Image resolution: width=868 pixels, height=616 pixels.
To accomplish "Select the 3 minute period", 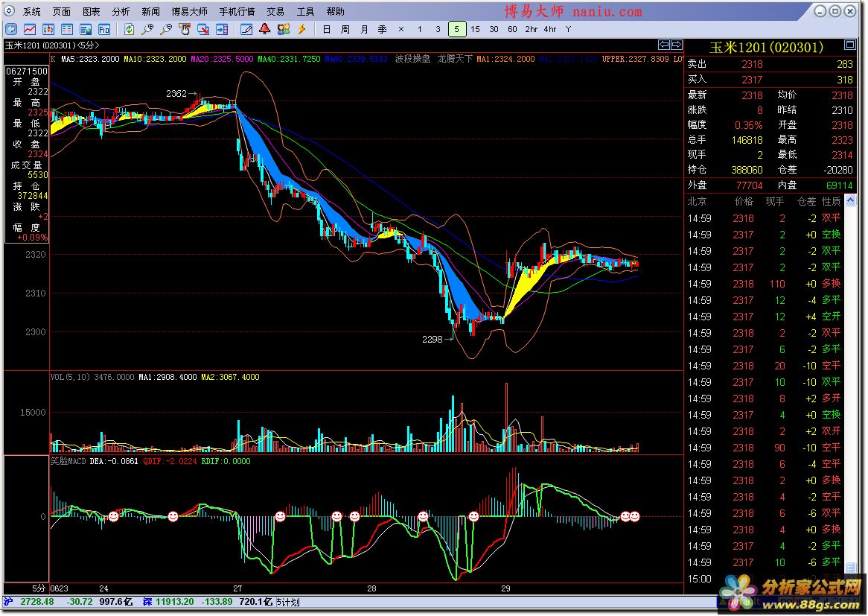I will [x=438, y=29].
